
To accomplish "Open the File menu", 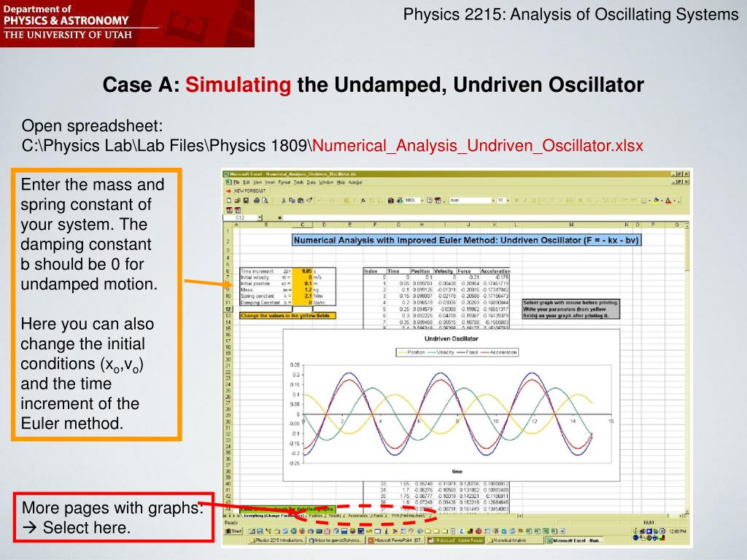I will (236, 182).
